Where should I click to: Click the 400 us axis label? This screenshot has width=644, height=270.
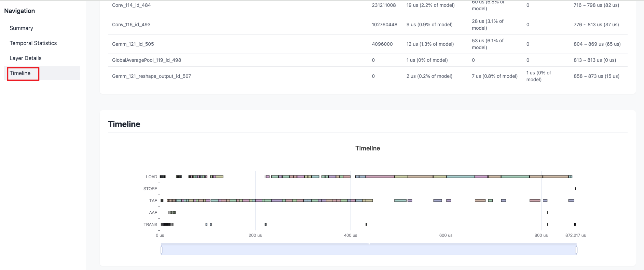coord(351,236)
